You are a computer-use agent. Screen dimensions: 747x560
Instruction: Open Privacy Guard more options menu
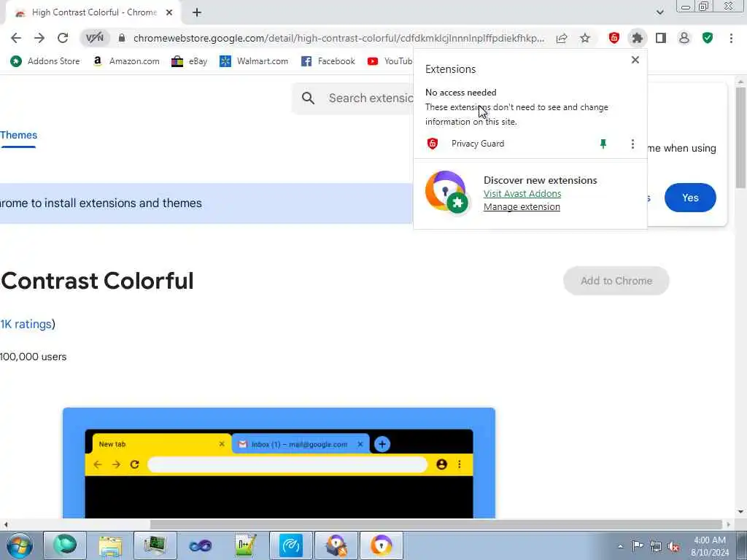tap(632, 144)
